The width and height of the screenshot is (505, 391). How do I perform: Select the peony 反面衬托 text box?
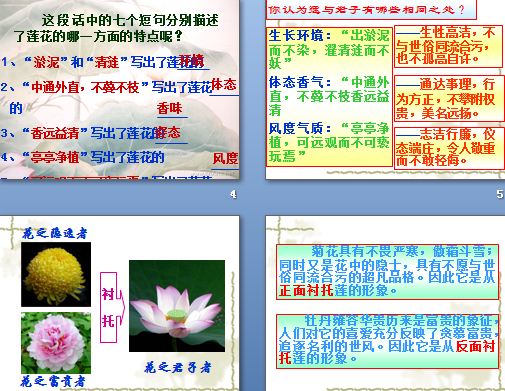pos(387,341)
